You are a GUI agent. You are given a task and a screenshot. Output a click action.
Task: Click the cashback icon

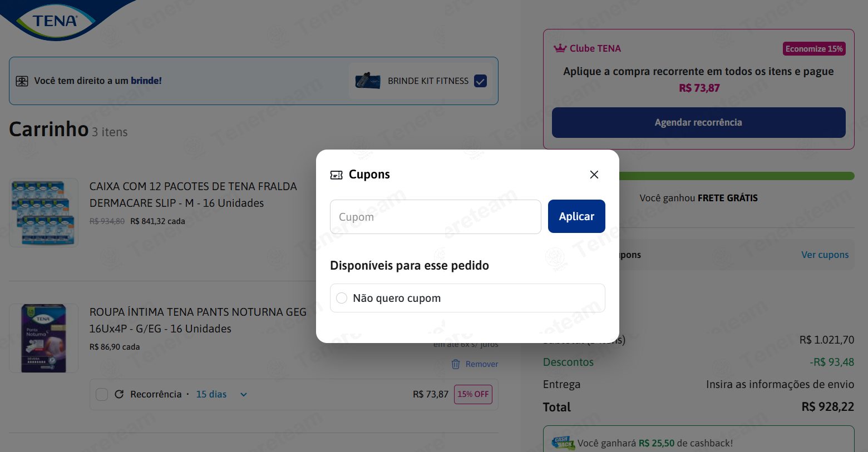click(563, 443)
